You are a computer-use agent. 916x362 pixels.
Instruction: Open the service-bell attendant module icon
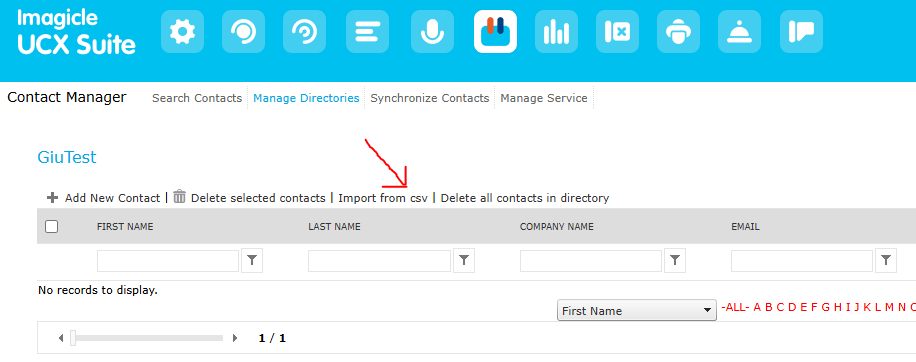[x=740, y=32]
